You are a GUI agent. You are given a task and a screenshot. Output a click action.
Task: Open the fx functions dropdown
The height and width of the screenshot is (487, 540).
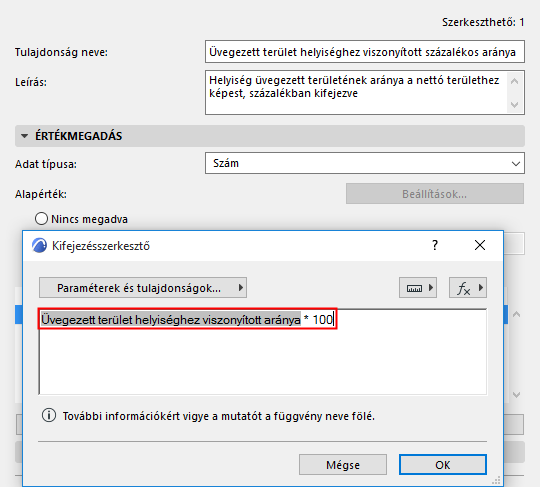pos(468,288)
